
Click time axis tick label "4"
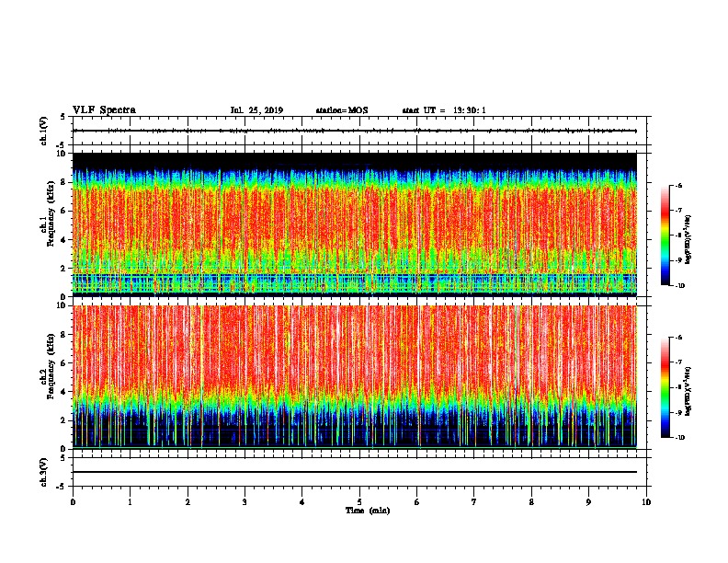[x=302, y=501]
